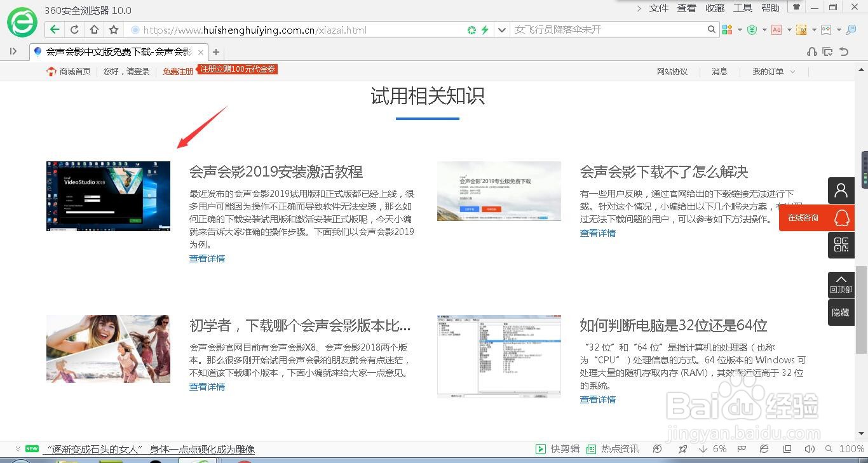
Task: Click the green shield payment protection icon
Action: [752, 30]
